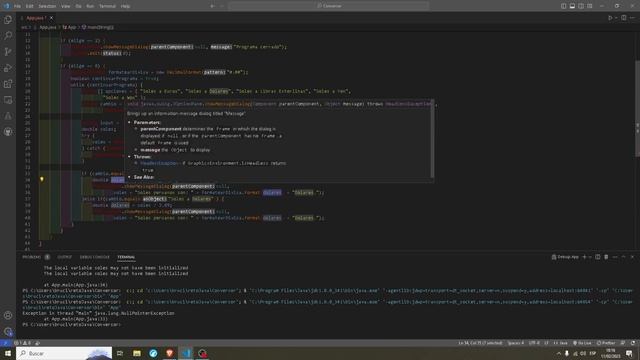
Task: Toggle primary side bar layout button
Action: [564, 6]
